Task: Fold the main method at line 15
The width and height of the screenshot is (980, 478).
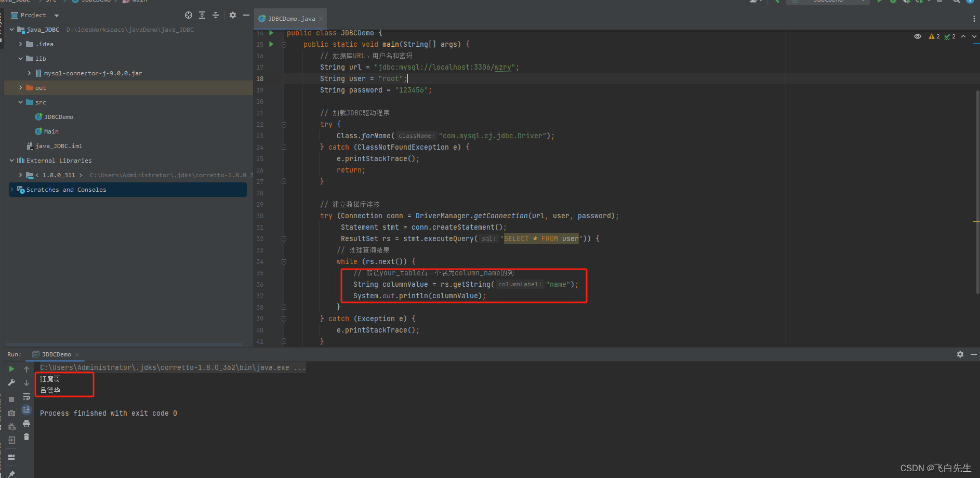Action: [284, 44]
